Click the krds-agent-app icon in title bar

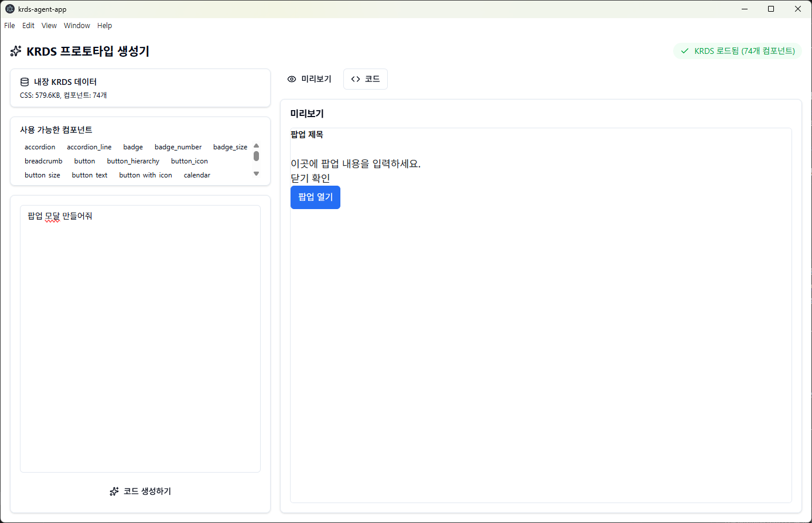click(x=10, y=9)
